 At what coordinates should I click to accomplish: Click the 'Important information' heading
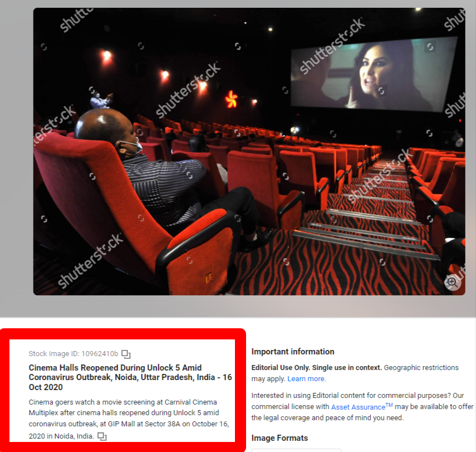[293, 352]
